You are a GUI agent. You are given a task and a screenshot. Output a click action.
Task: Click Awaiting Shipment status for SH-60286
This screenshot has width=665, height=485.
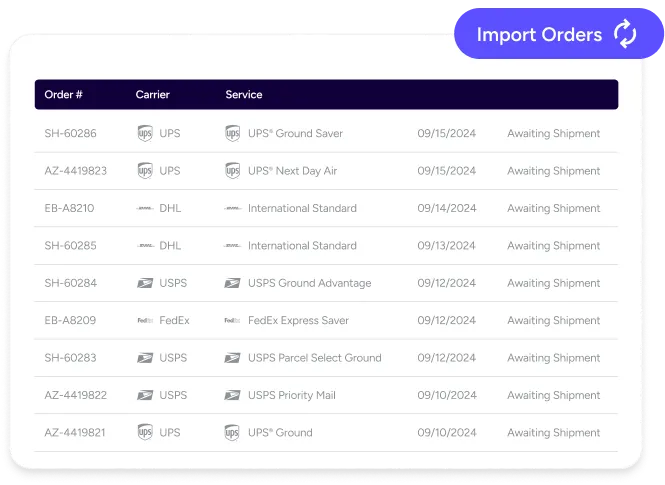553,133
